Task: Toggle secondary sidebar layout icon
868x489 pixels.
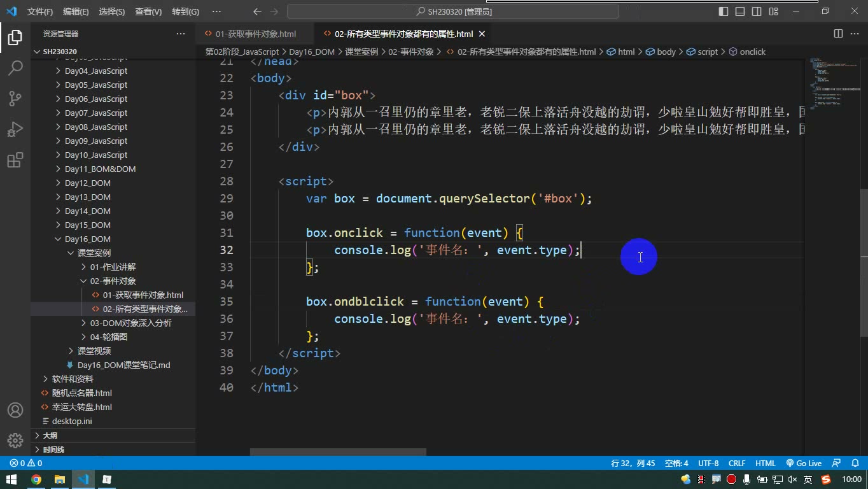Action: pyautogui.click(x=757, y=11)
